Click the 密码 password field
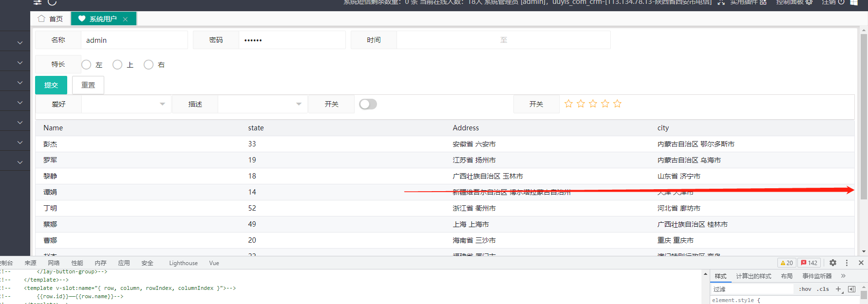 (292, 40)
